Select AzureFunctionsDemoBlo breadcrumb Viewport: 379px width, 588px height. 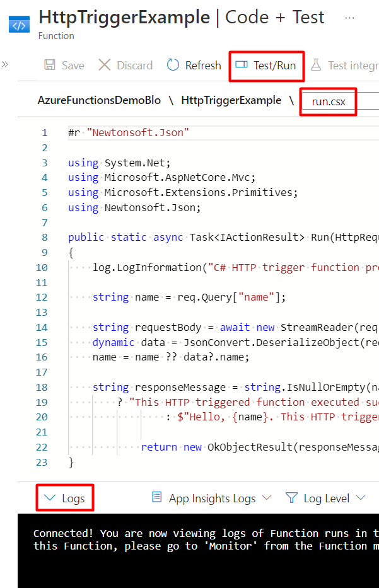coord(99,100)
